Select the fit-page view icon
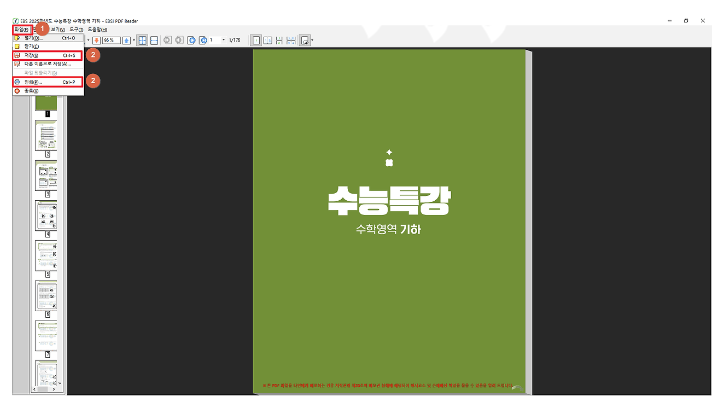 (x=142, y=40)
